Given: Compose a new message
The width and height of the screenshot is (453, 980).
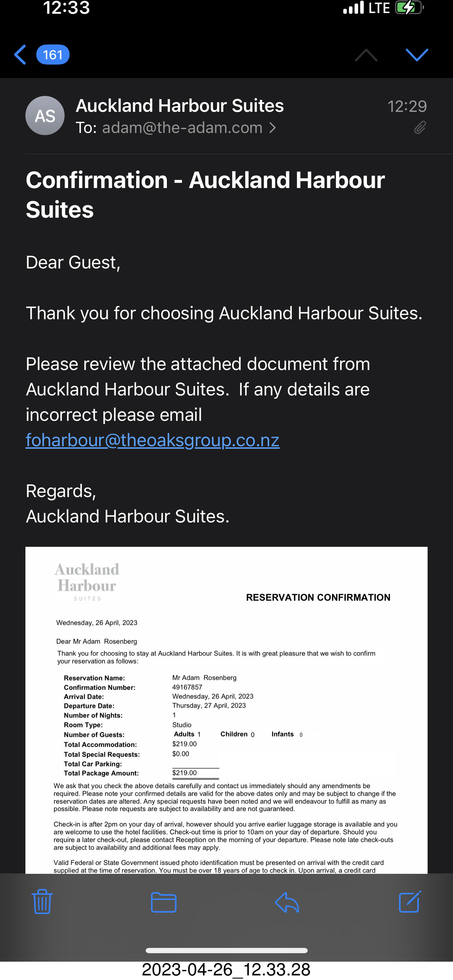Looking at the screenshot, I should pos(410,902).
